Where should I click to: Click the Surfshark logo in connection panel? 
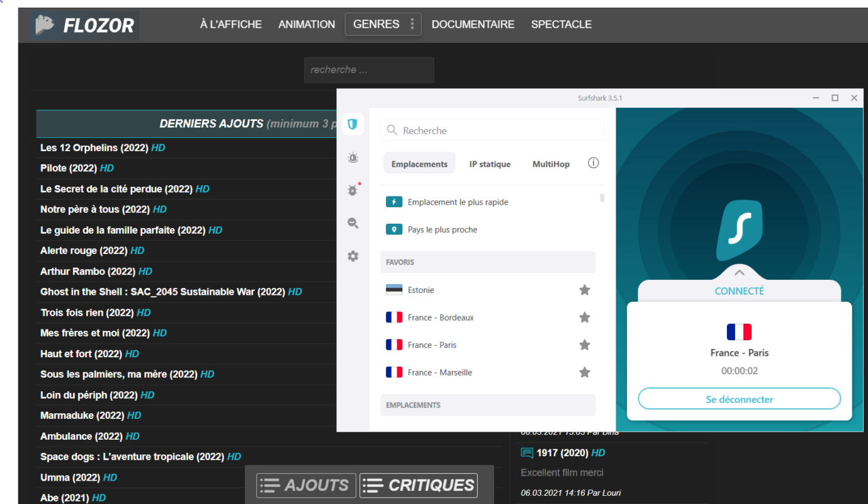740,231
